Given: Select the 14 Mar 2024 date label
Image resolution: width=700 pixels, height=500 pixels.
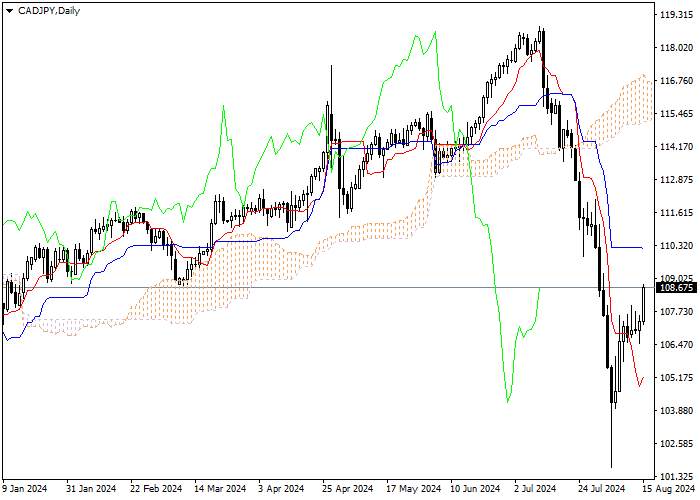Looking at the screenshot, I should pos(221,489).
